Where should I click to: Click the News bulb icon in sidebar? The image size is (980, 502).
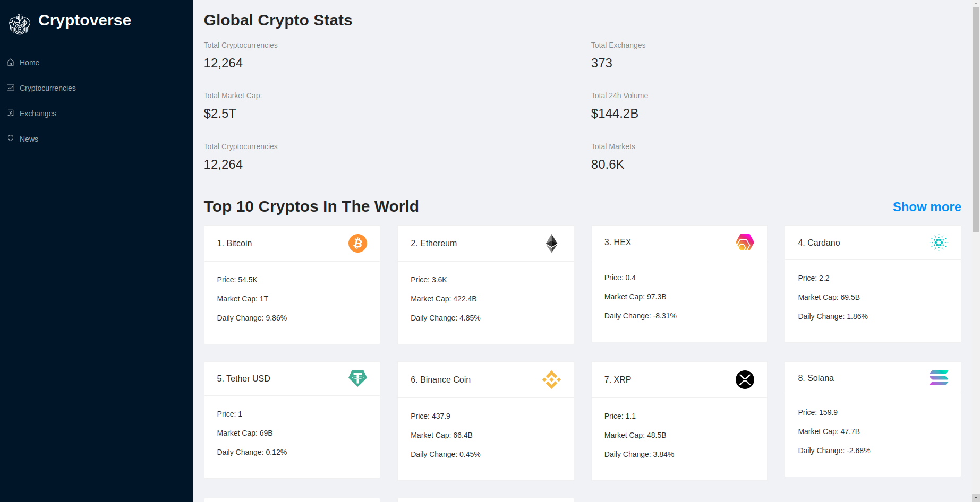11,139
